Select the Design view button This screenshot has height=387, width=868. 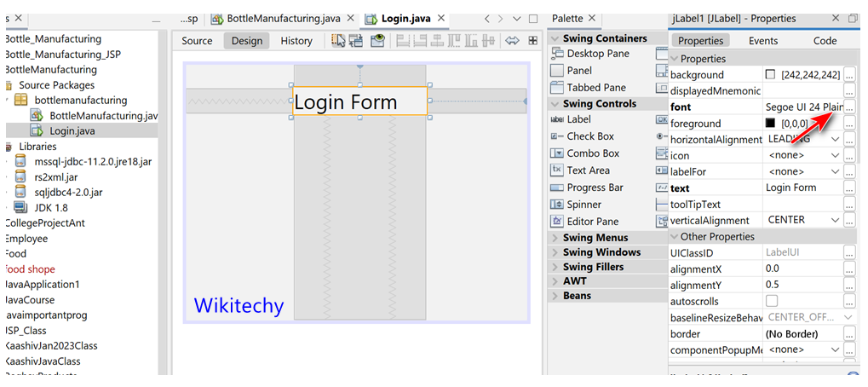point(246,40)
